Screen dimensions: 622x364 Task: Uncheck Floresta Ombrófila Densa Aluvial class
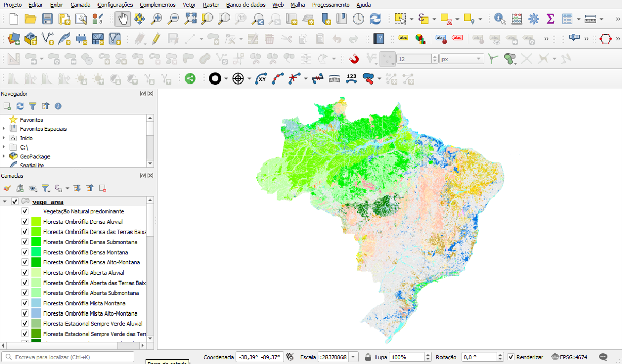[x=25, y=222]
